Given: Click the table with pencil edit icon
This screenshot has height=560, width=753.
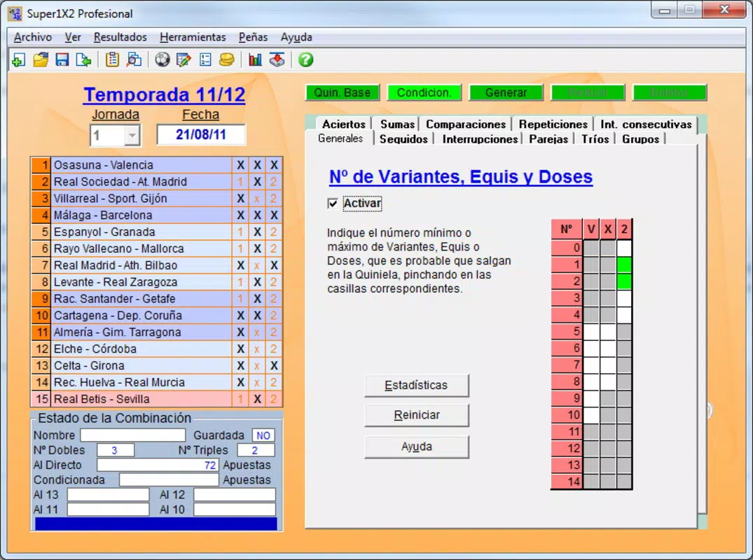Looking at the screenshot, I should 184,60.
